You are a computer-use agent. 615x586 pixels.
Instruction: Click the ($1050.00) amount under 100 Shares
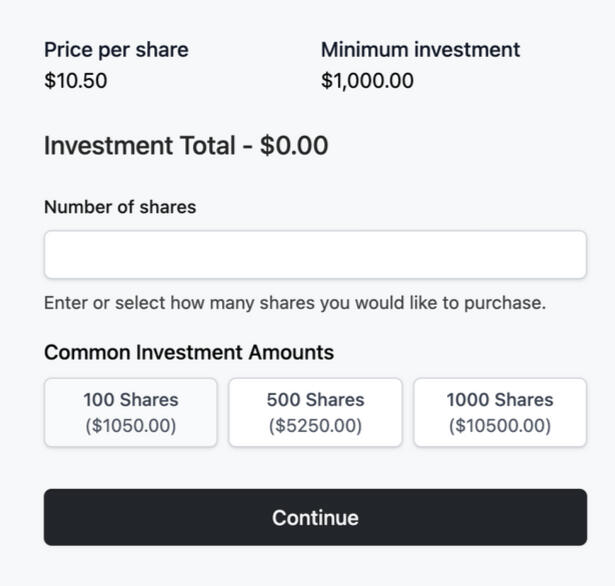[131, 426]
